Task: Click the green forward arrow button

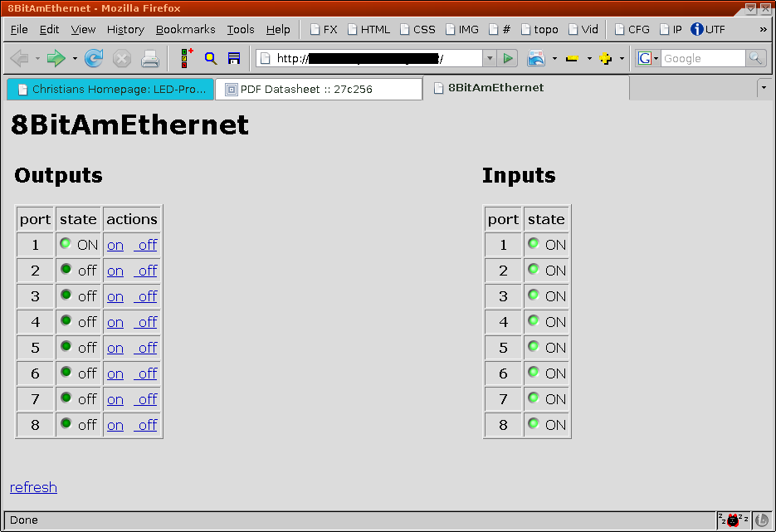Action: coord(56,58)
